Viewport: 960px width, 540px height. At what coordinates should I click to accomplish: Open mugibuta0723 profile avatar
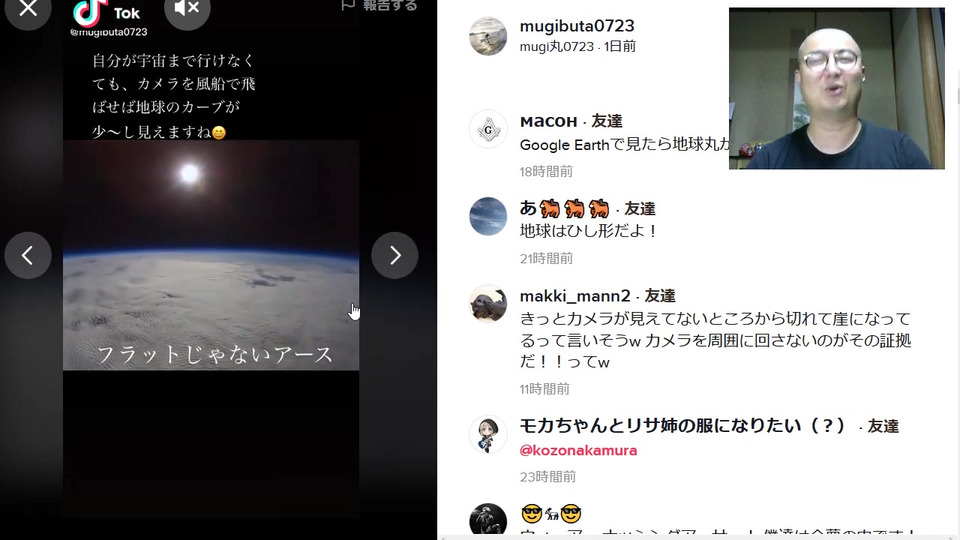click(x=488, y=36)
